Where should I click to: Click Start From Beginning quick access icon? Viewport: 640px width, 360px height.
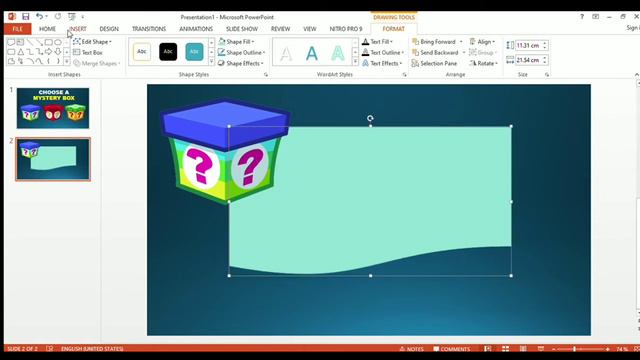72,17
